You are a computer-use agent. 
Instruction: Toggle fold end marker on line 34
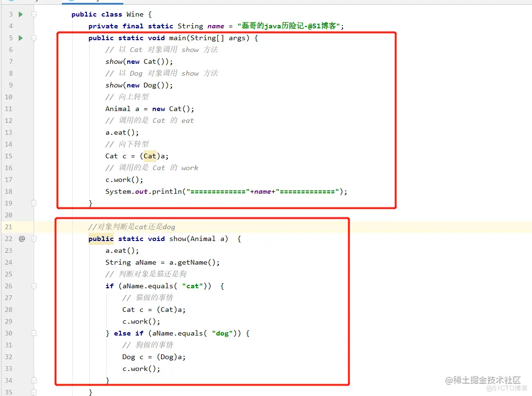[x=34, y=380]
